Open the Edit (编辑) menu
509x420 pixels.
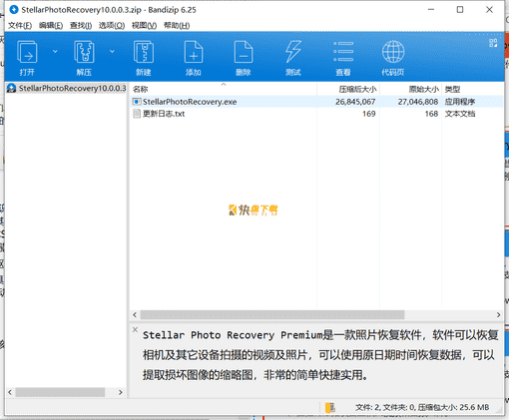point(51,25)
